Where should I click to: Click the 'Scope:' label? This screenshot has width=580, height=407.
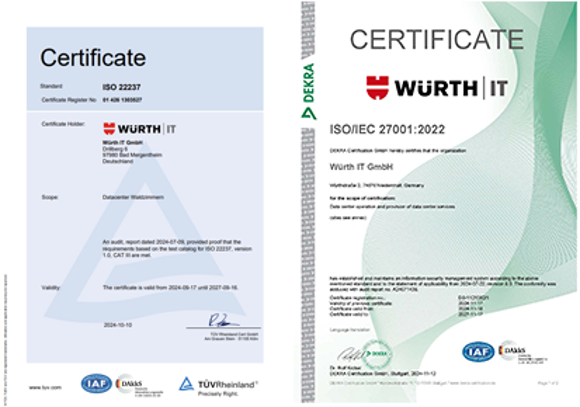click(50, 197)
